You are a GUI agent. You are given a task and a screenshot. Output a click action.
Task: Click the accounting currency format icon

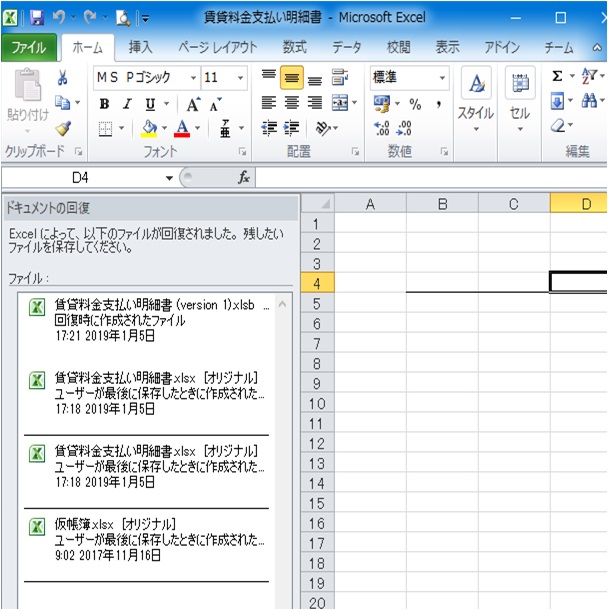point(382,103)
